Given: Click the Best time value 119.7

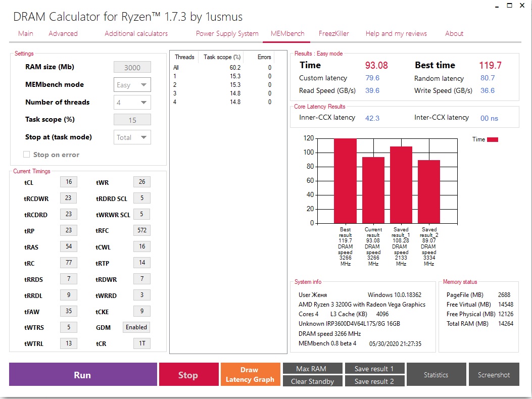Looking at the screenshot, I should [x=490, y=65].
